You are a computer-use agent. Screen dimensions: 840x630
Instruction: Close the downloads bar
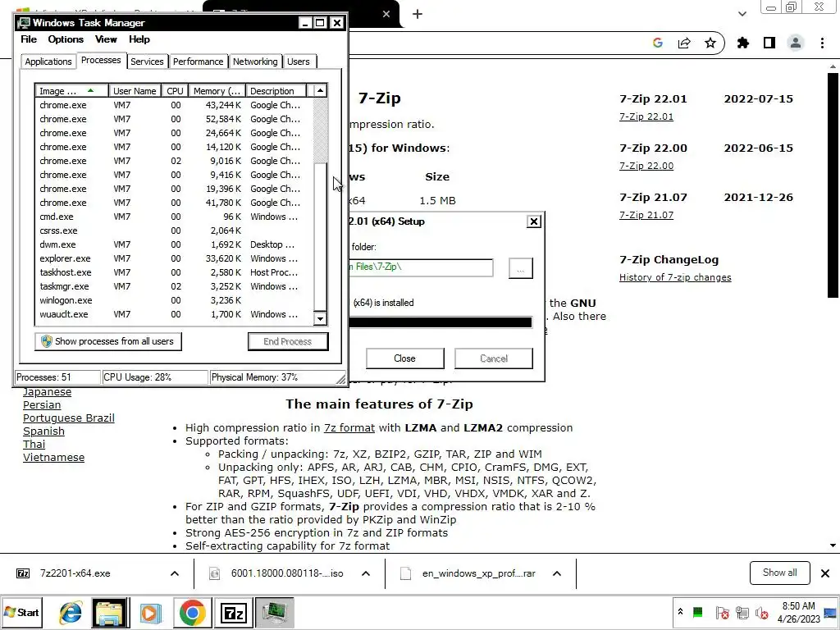(825, 573)
